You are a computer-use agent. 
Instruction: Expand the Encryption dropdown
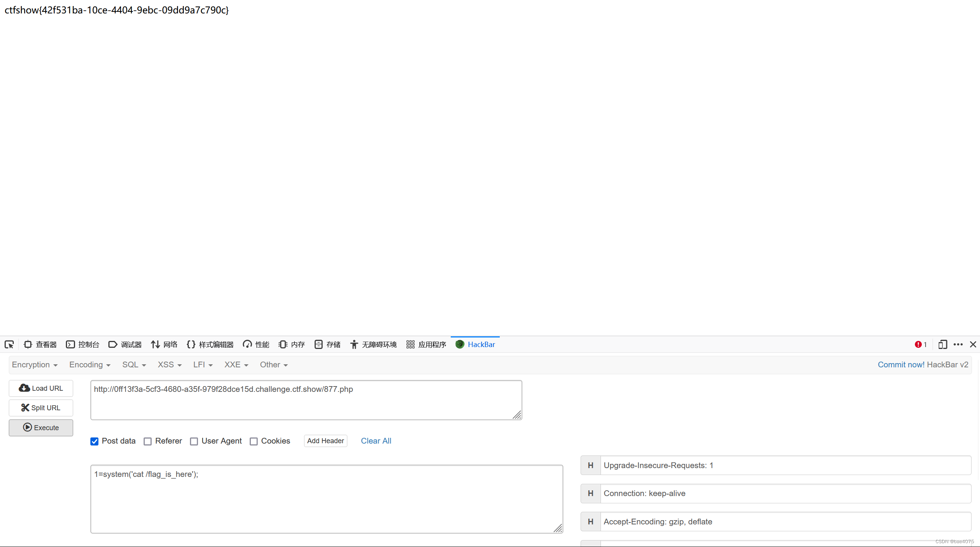coord(34,365)
